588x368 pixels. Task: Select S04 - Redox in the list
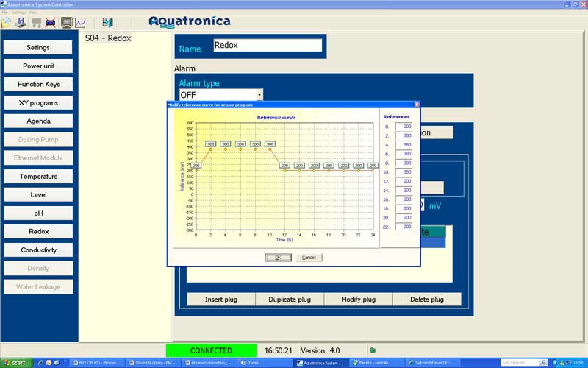[x=108, y=38]
